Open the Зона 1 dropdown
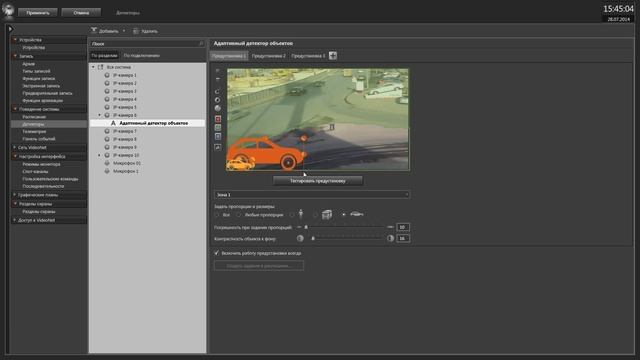This screenshot has height=360, width=640. pyautogui.click(x=312, y=195)
